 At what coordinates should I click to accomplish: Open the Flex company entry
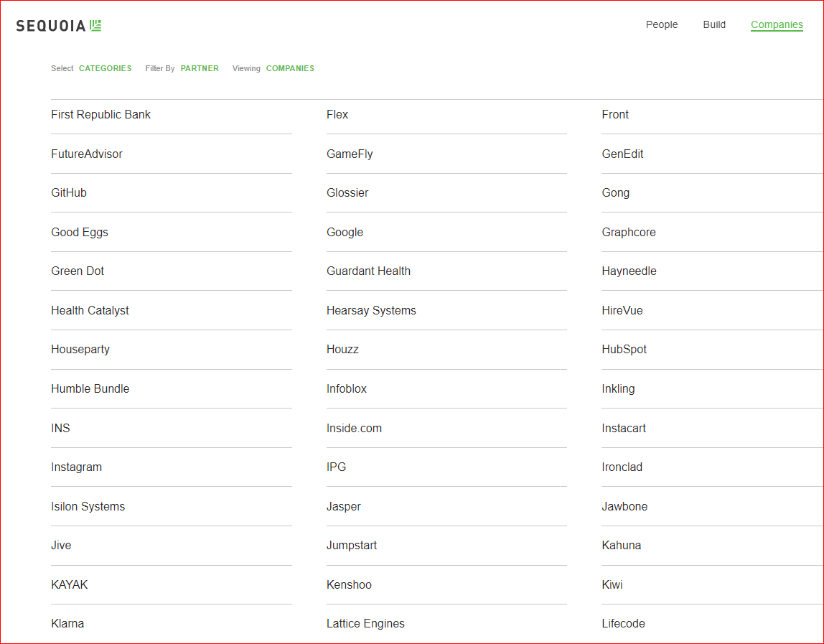click(337, 115)
